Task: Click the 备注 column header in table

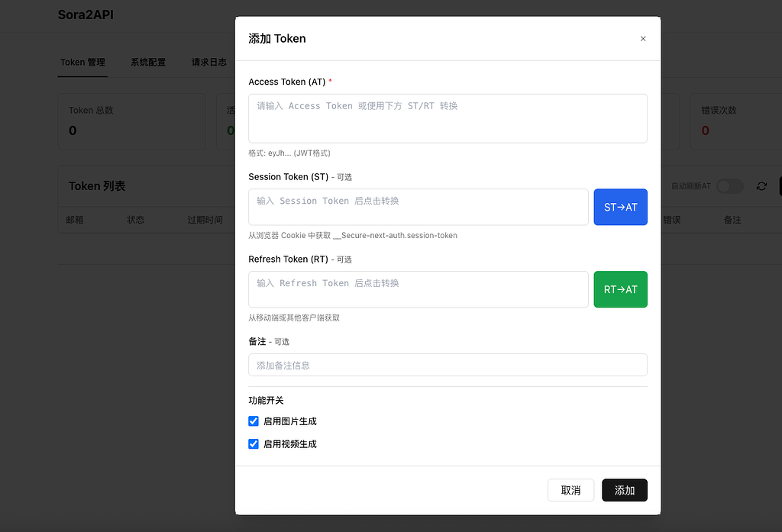Action: [x=732, y=220]
